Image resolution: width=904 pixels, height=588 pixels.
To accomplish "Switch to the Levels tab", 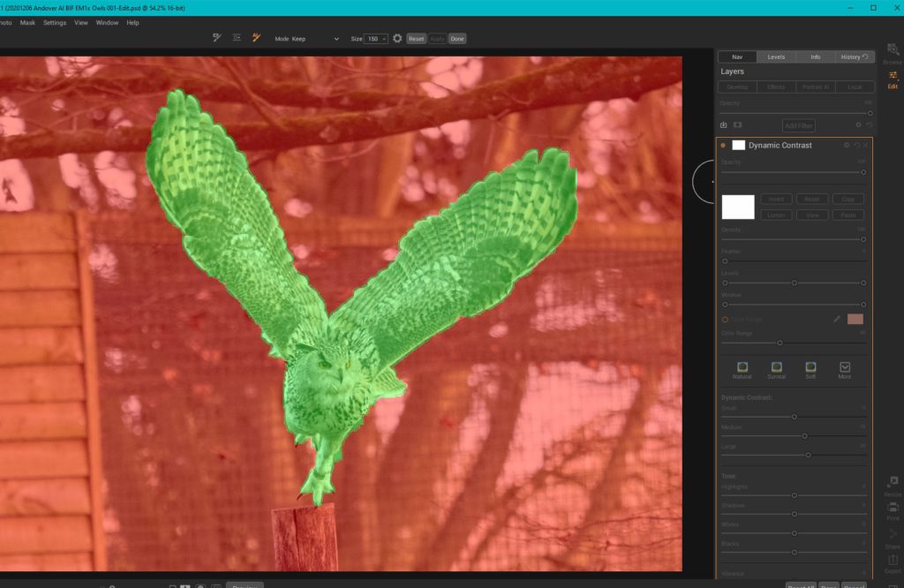I will click(x=776, y=57).
